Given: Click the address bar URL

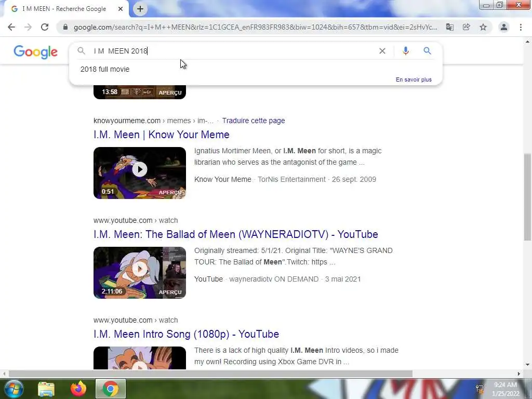Looking at the screenshot, I should pos(255,27).
